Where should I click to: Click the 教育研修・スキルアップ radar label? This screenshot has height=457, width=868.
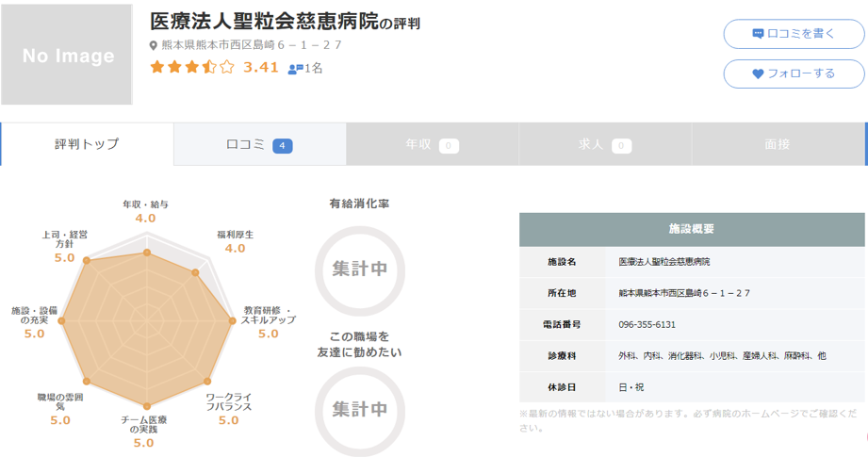point(269,316)
